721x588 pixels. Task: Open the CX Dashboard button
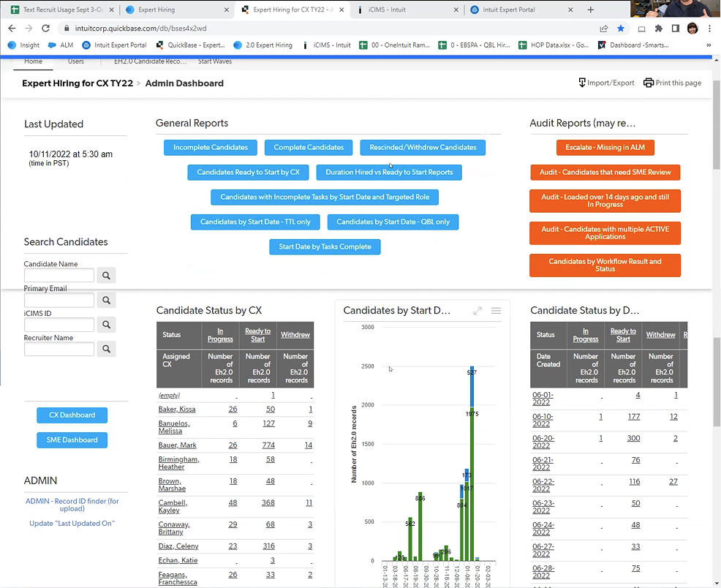coord(72,415)
